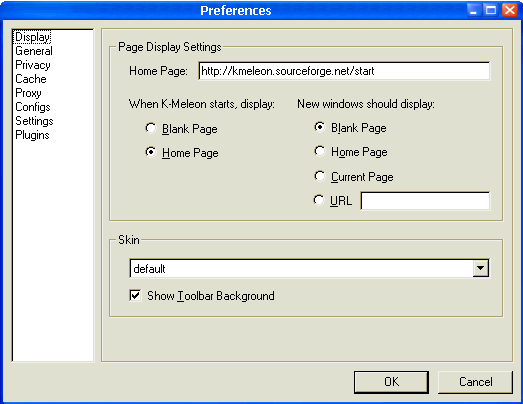The width and height of the screenshot is (523, 404).
Task: Go to Cache settings
Action: point(31,79)
